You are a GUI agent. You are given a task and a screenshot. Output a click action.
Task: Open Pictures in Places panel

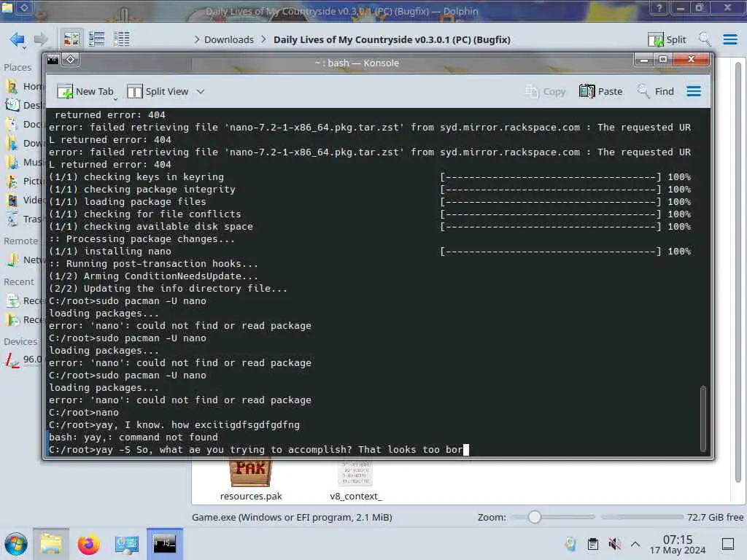tap(24, 181)
